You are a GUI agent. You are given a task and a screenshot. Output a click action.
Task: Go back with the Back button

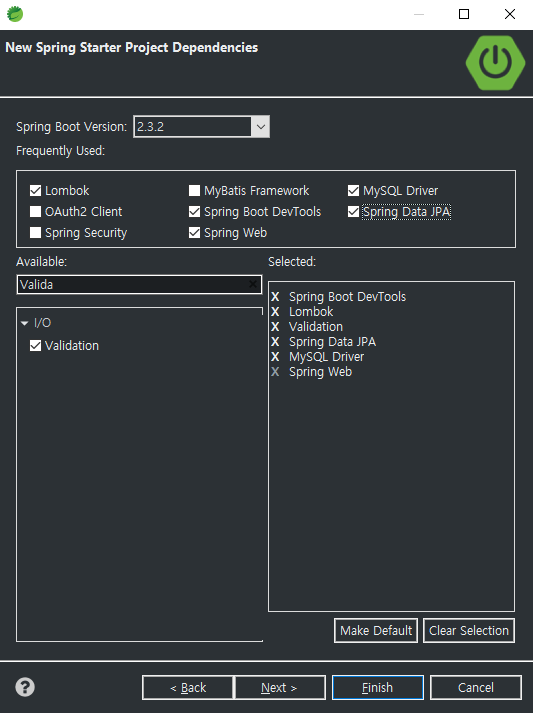click(188, 687)
